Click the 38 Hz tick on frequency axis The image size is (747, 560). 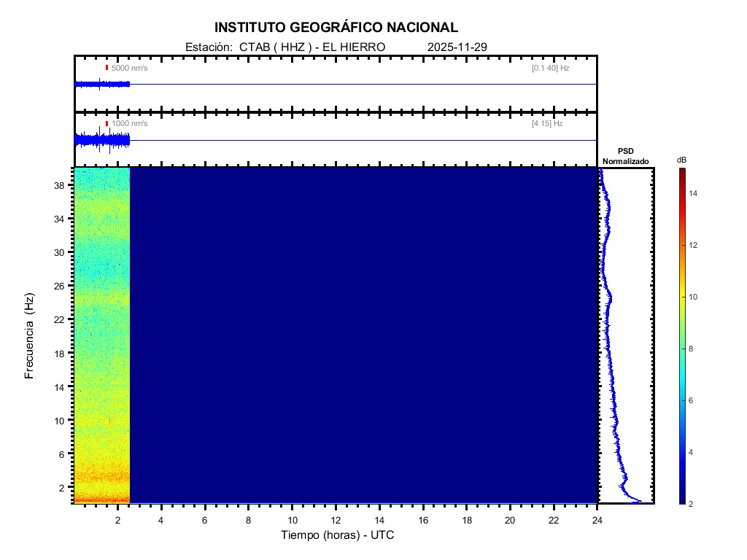pyautogui.click(x=60, y=185)
